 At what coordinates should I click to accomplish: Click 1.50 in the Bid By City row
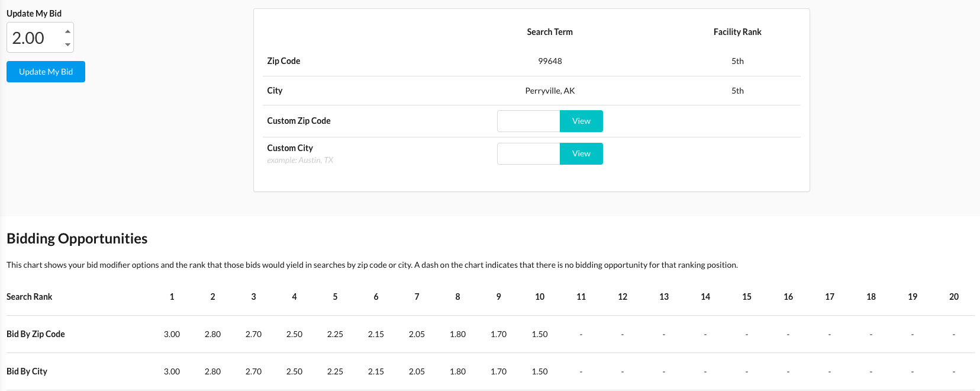pyautogui.click(x=540, y=371)
